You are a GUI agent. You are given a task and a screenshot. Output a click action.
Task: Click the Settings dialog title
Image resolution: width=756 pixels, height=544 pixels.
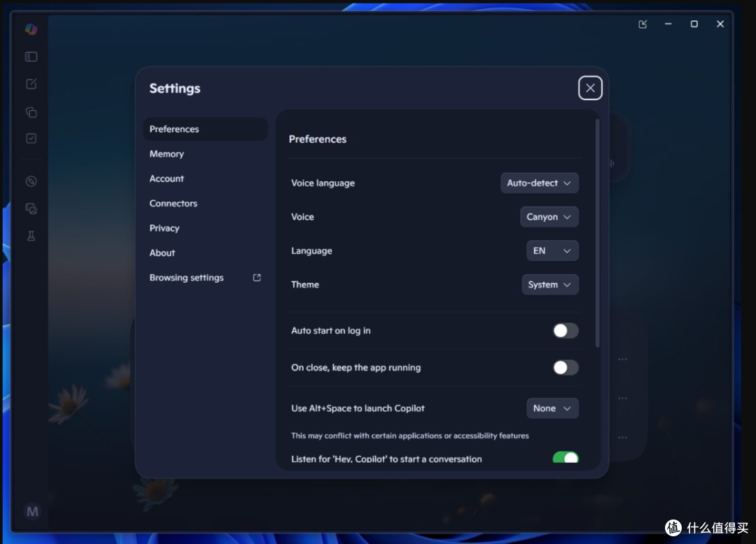pyautogui.click(x=174, y=88)
